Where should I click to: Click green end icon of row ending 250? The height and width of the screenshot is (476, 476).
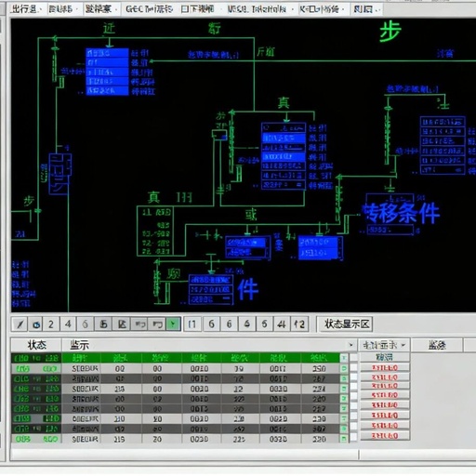(344, 368)
